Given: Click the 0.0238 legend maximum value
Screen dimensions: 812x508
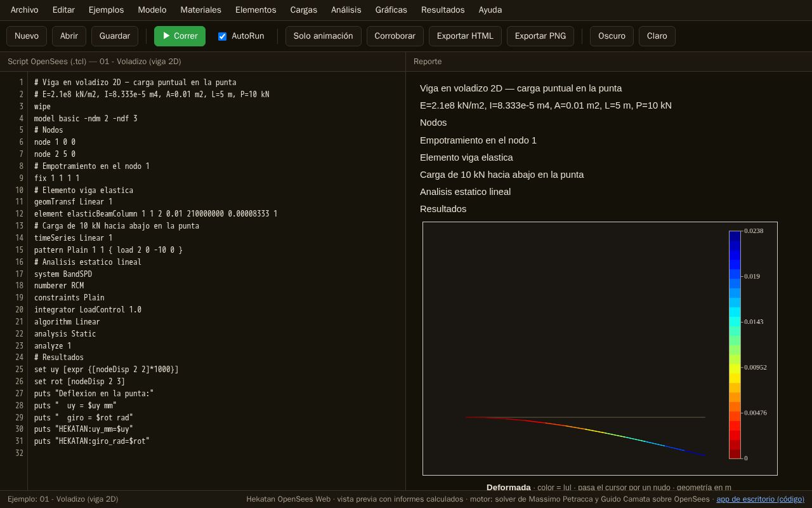Looking at the screenshot, I should [x=754, y=231].
